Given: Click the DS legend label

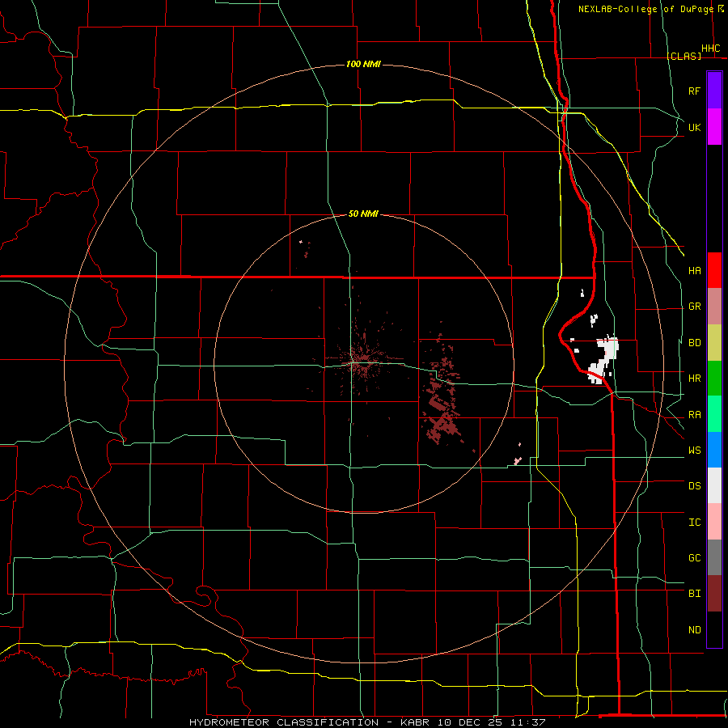Looking at the screenshot, I should click(695, 486).
